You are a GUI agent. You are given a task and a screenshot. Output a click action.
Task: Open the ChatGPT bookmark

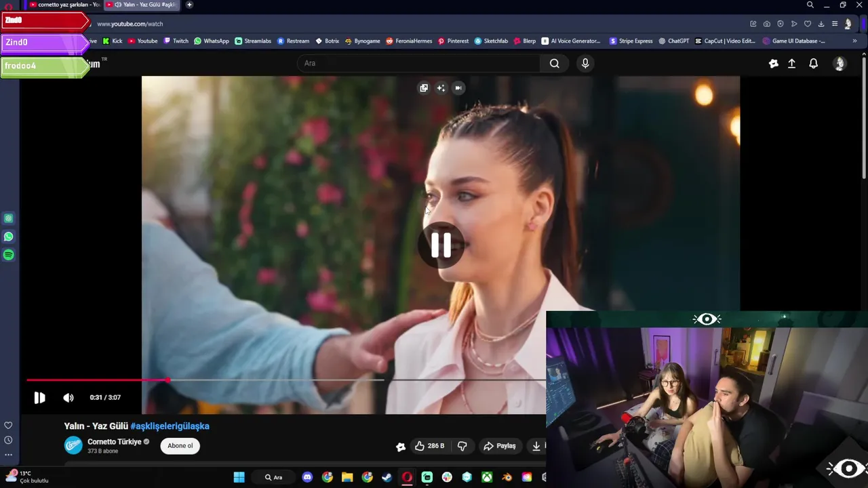[674, 41]
